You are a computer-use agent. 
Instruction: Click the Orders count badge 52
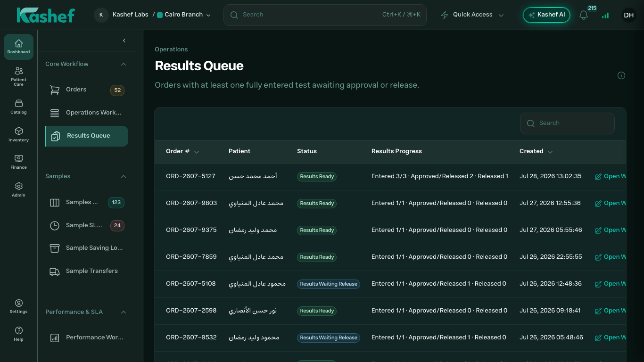point(117,90)
